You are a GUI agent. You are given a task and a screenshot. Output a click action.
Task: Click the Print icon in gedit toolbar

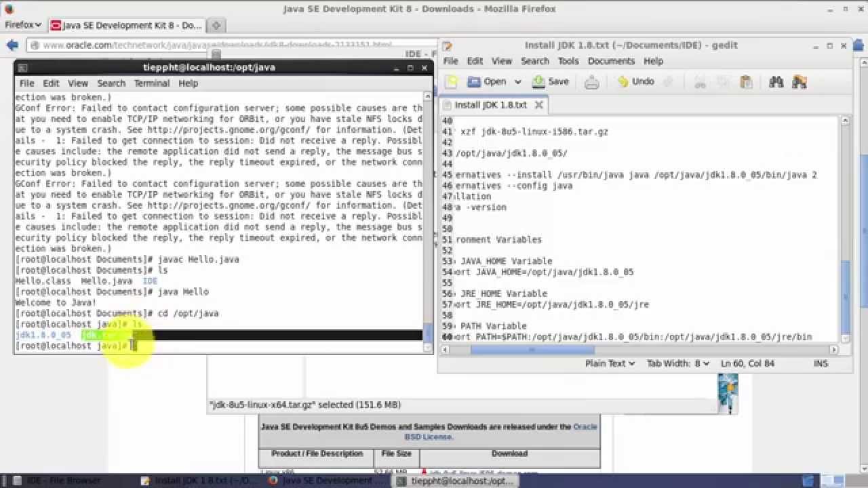point(592,82)
